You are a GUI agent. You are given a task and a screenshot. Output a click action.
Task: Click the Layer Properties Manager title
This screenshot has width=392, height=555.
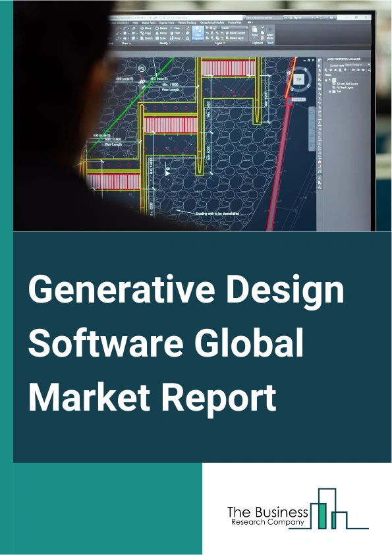point(343,59)
